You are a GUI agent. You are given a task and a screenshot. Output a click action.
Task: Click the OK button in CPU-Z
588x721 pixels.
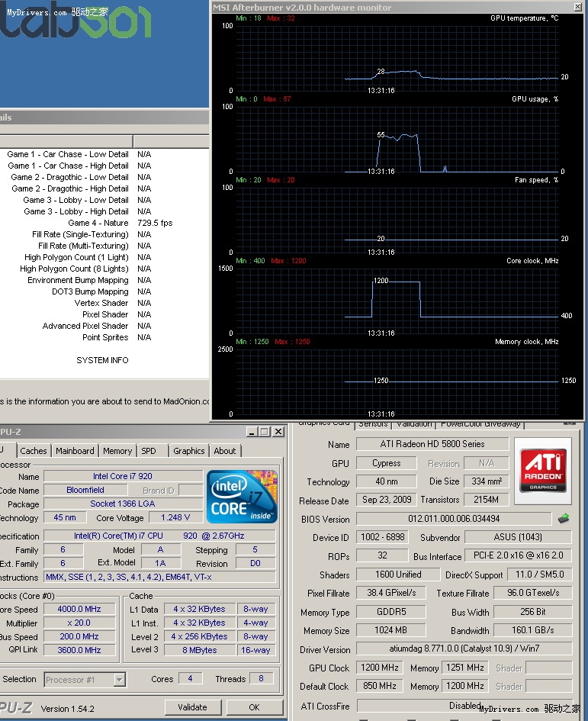[x=254, y=707]
